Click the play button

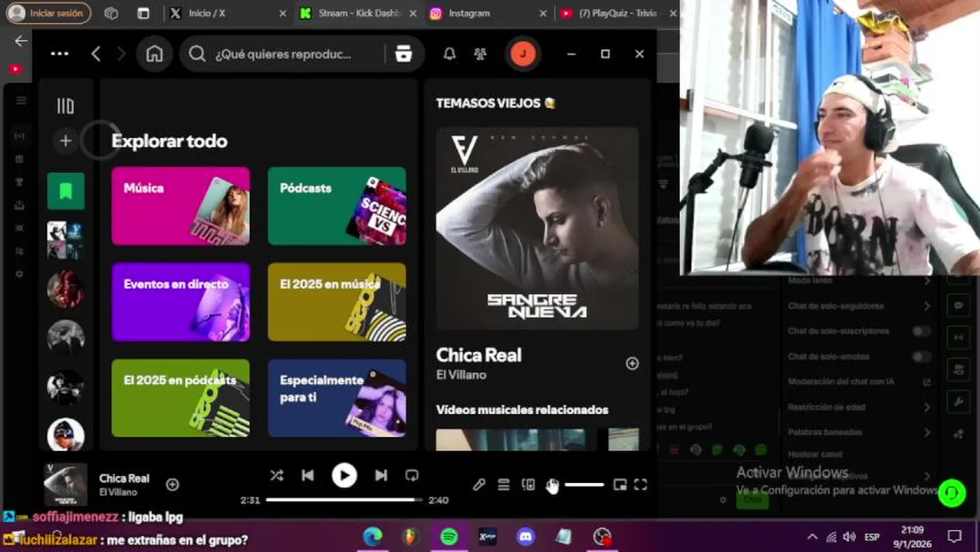pos(344,475)
